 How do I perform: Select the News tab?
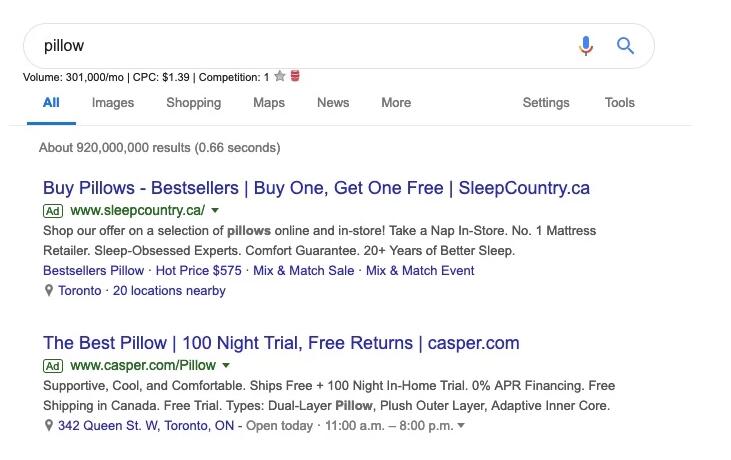tap(333, 102)
